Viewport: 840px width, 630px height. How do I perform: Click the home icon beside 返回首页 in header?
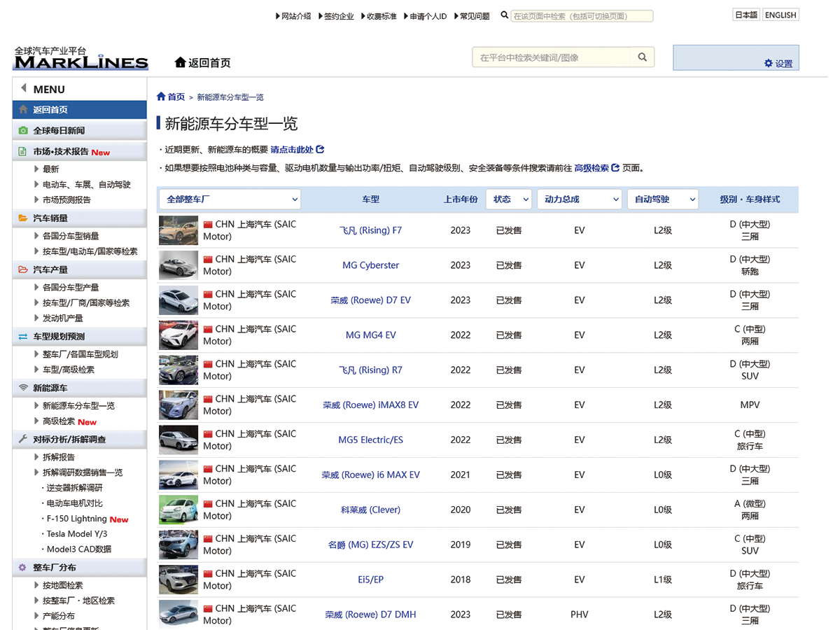tap(181, 62)
